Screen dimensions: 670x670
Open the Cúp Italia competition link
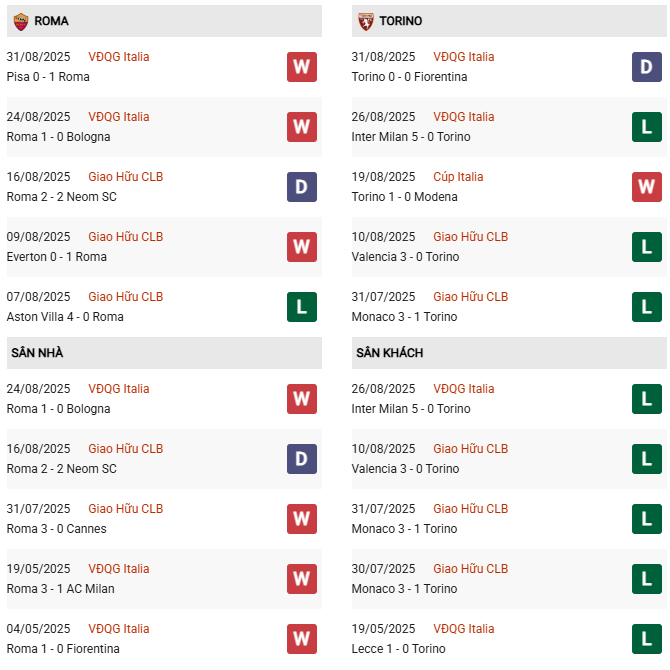[x=458, y=177]
